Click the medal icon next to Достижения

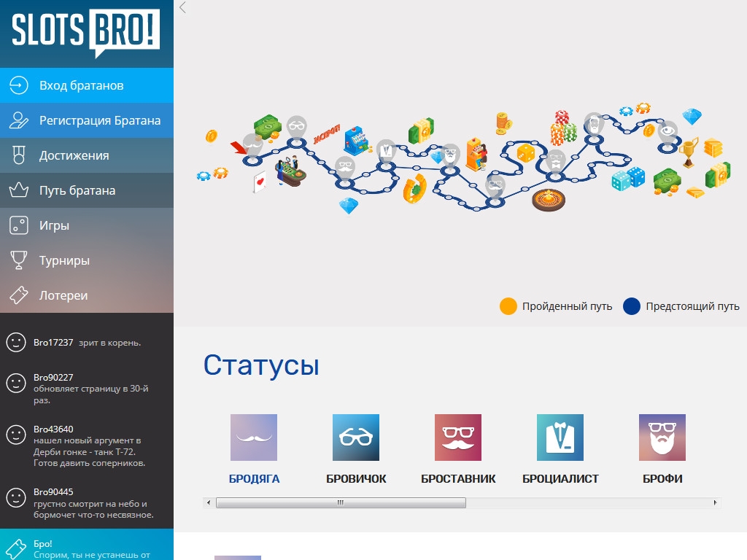(19, 155)
